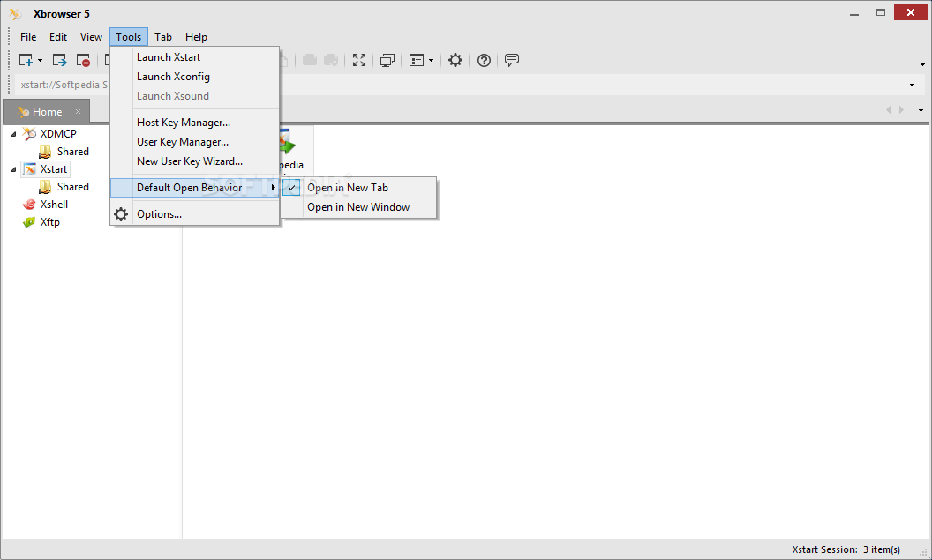Expand the toolbar overflow arrow
The image size is (932, 560).
pyautogui.click(x=922, y=64)
